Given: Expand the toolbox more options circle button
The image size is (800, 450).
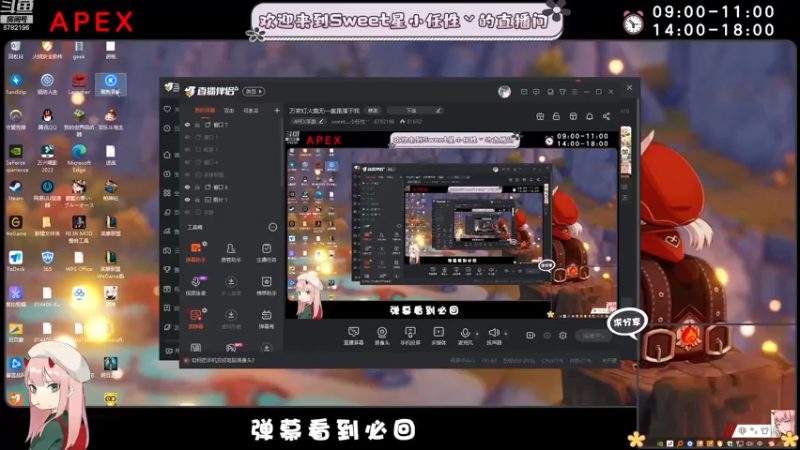Looking at the screenshot, I should (273, 227).
